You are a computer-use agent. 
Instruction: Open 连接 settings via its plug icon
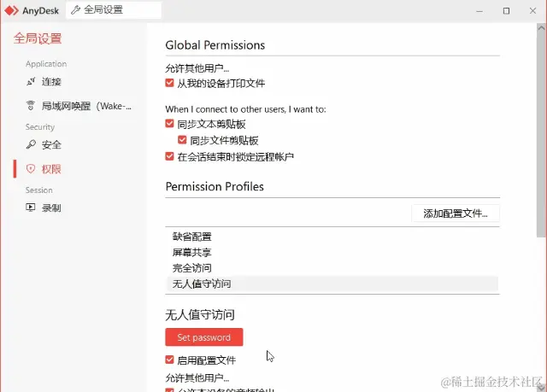coord(31,81)
